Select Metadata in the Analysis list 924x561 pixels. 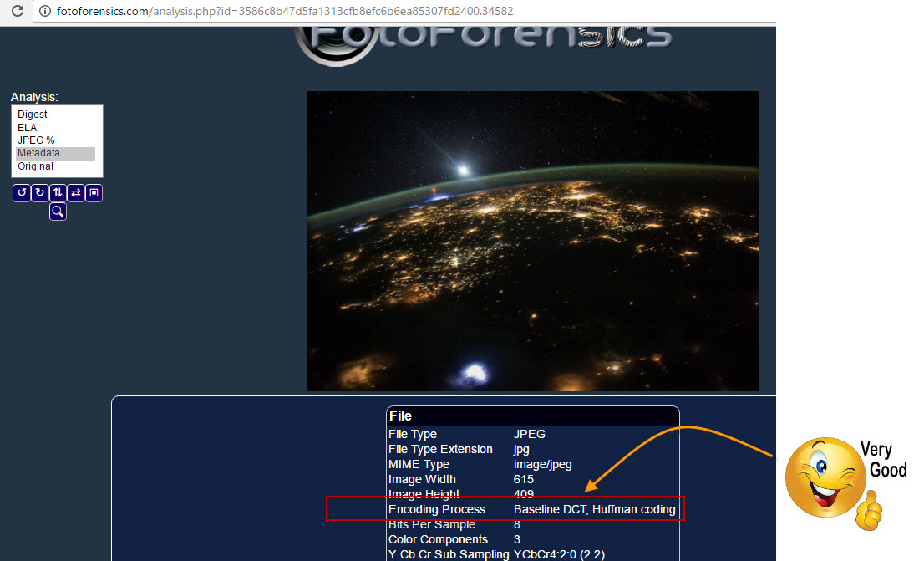point(55,153)
